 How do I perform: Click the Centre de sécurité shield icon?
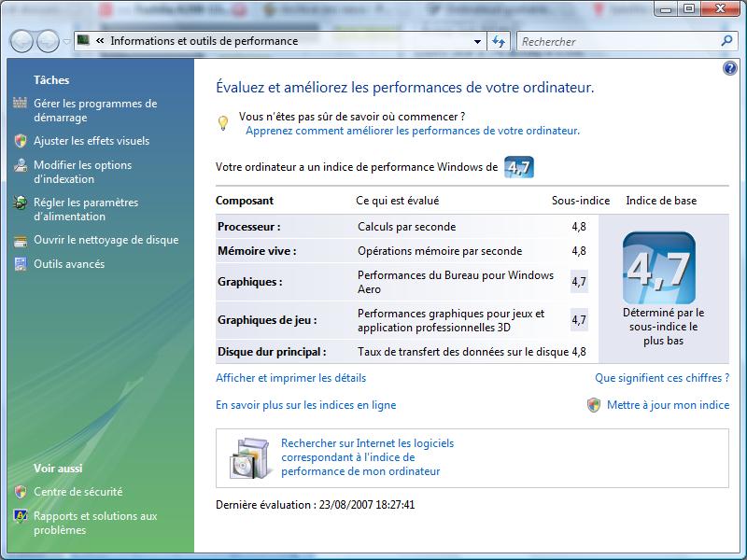[21, 492]
